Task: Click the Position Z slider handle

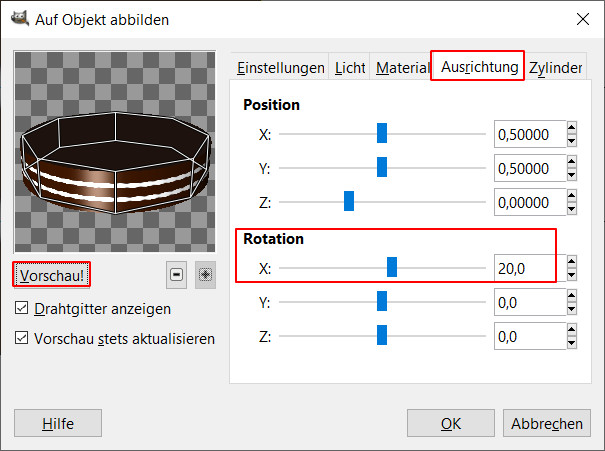Action: [x=349, y=201]
